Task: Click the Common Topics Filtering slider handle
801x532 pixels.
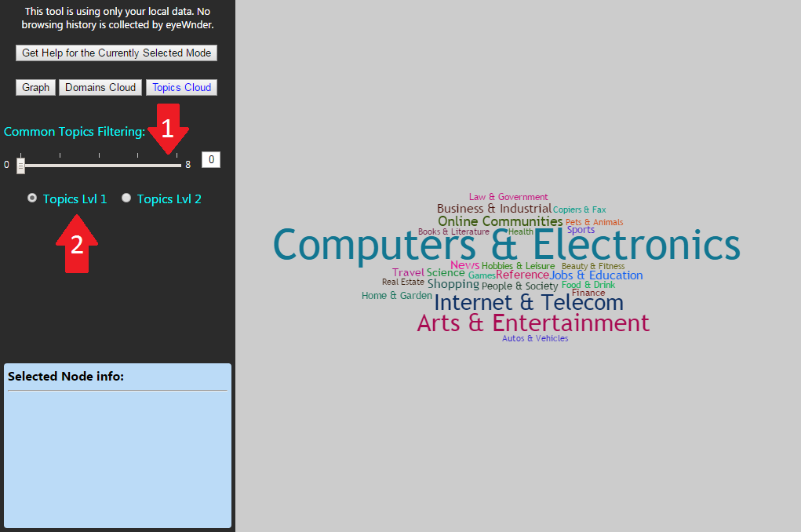Action: [20, 166]
